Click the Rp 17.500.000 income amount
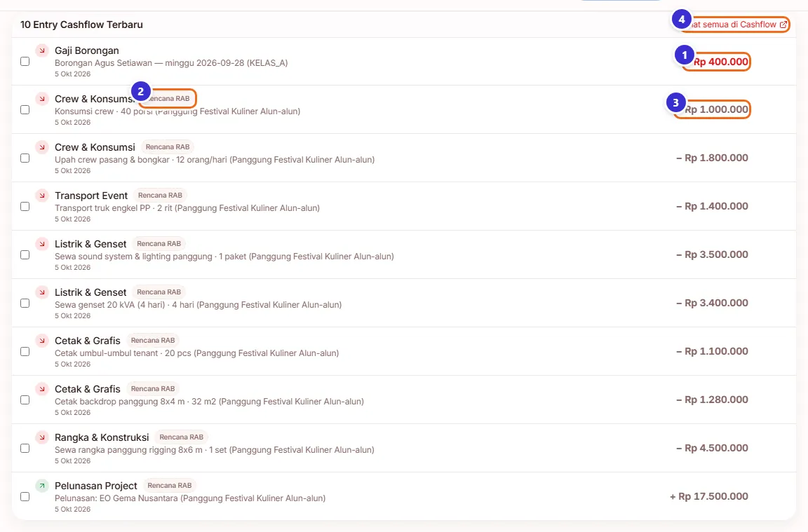 pos(709,496)
